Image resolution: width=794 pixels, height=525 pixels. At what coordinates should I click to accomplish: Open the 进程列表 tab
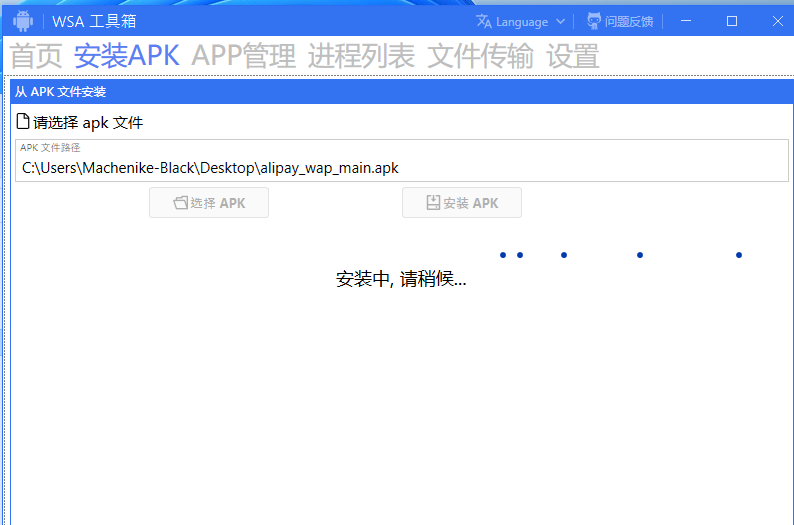[x=361, y=56]
